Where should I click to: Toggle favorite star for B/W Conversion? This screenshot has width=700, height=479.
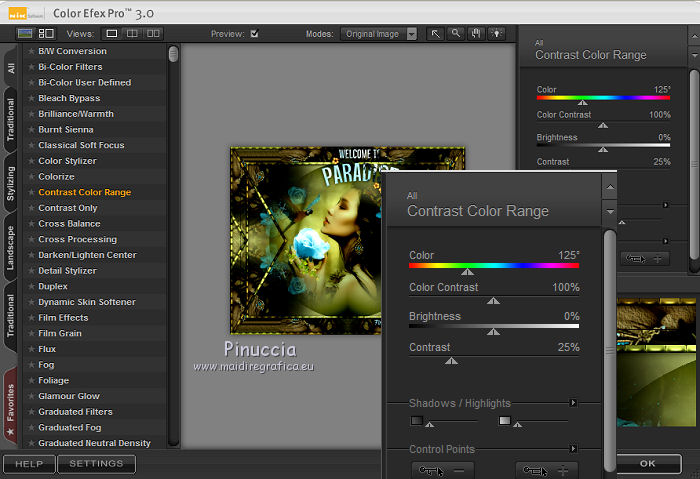point(31,51)
